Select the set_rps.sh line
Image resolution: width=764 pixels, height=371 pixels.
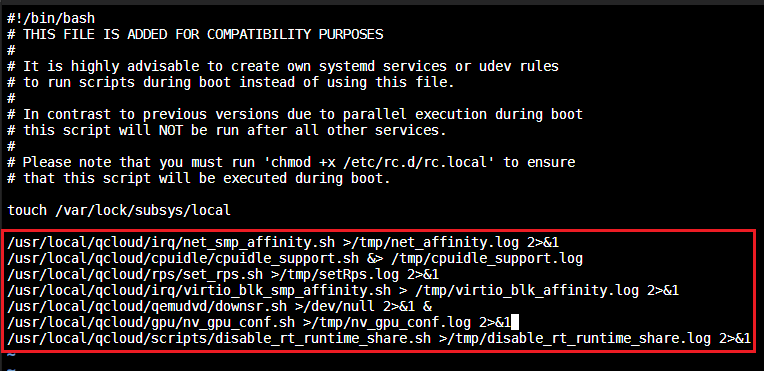[223, 274]
